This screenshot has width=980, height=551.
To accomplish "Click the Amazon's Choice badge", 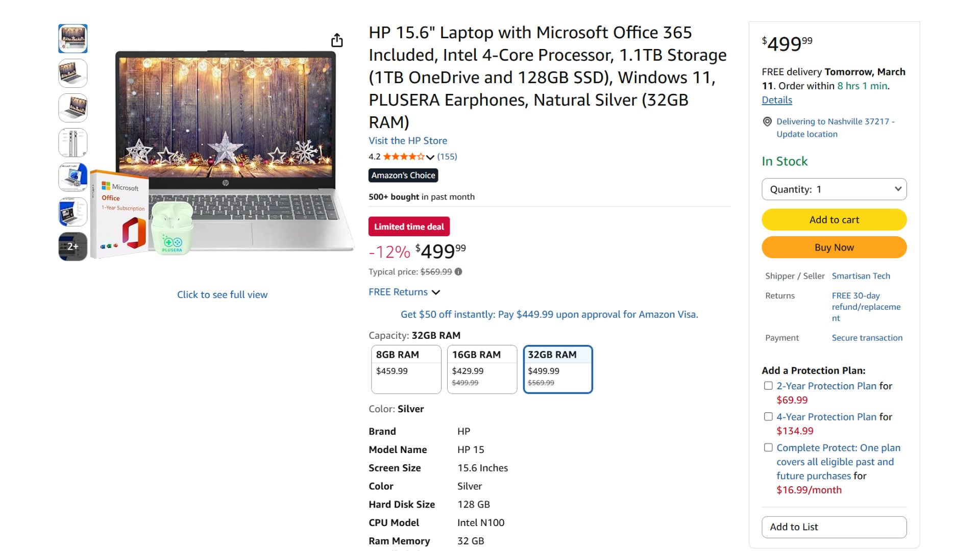I will (403, 176).
